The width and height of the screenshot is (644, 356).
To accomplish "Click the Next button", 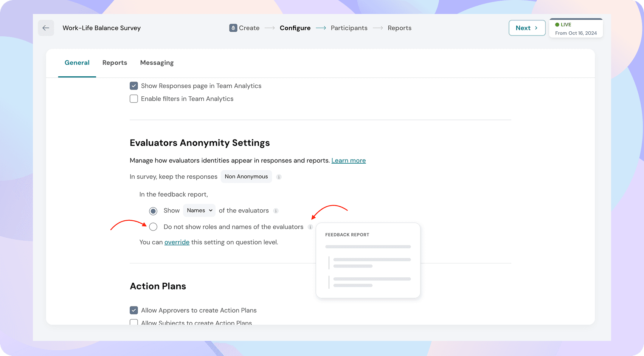I will pos(527,28).
